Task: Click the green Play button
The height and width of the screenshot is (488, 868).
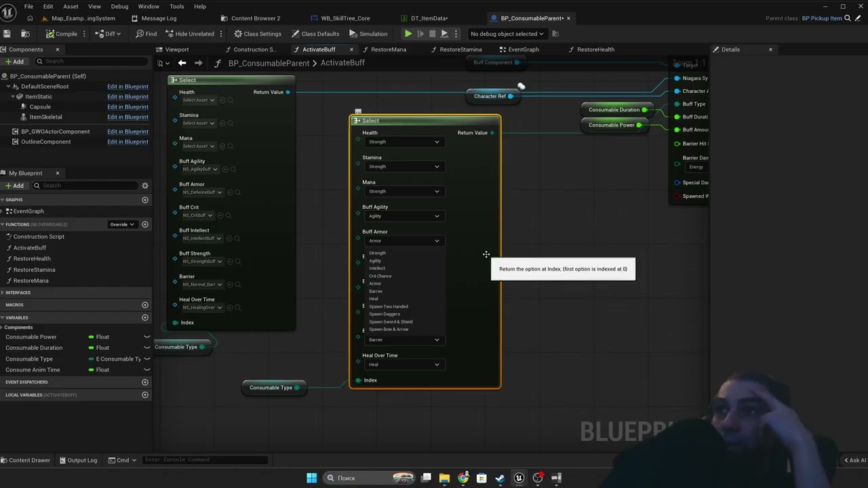Action: tap(408, 34)
